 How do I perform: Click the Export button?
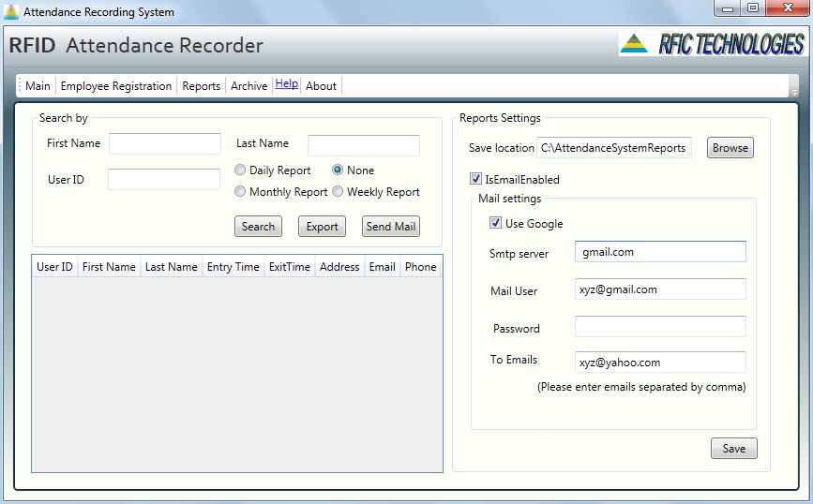(x=322, y=227)
